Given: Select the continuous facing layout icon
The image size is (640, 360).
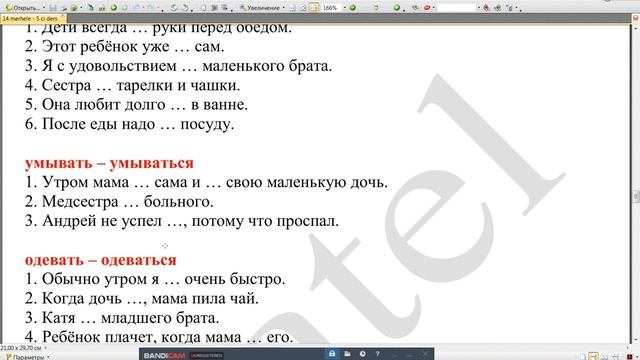Looking at the screenshot, I should (x=615, y=357).
